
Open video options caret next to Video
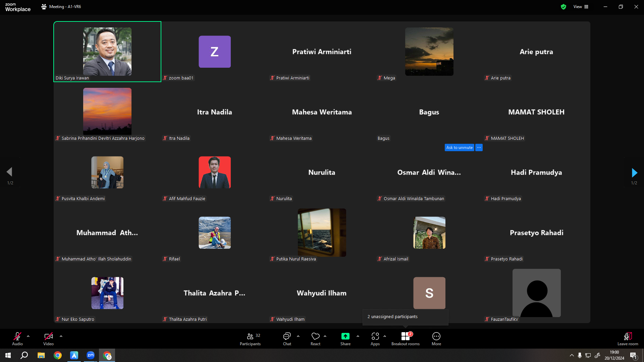coord(61,336)
